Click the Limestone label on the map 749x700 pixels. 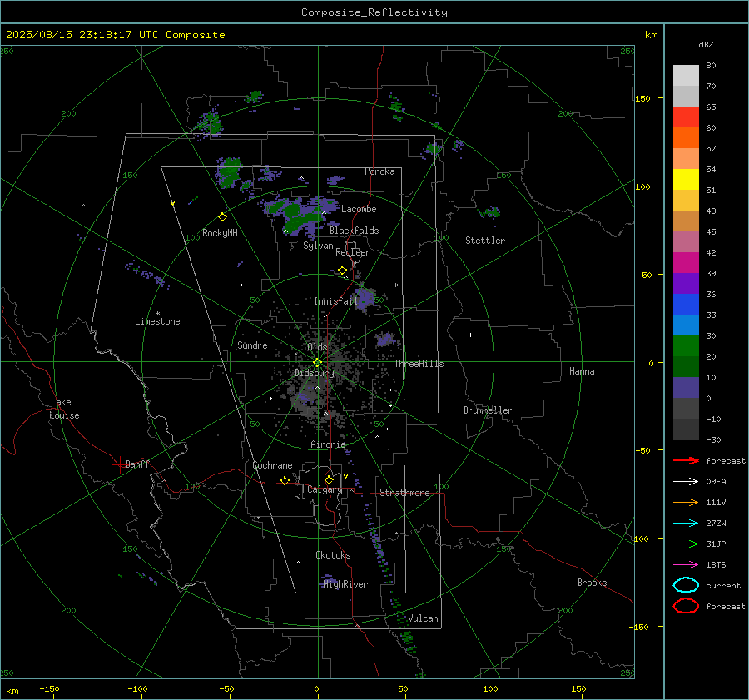(x=157, y=321)
